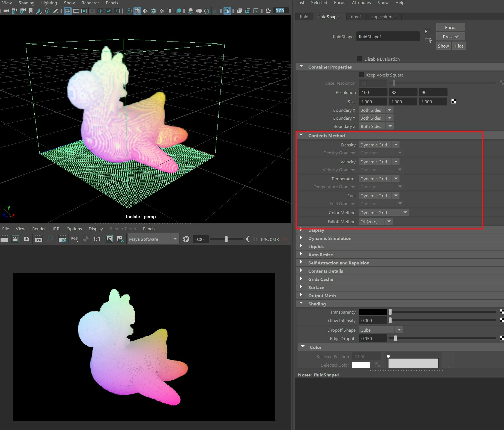
Task: Click the camera Bookmarks icon
Action: click(x=31, y=11)
